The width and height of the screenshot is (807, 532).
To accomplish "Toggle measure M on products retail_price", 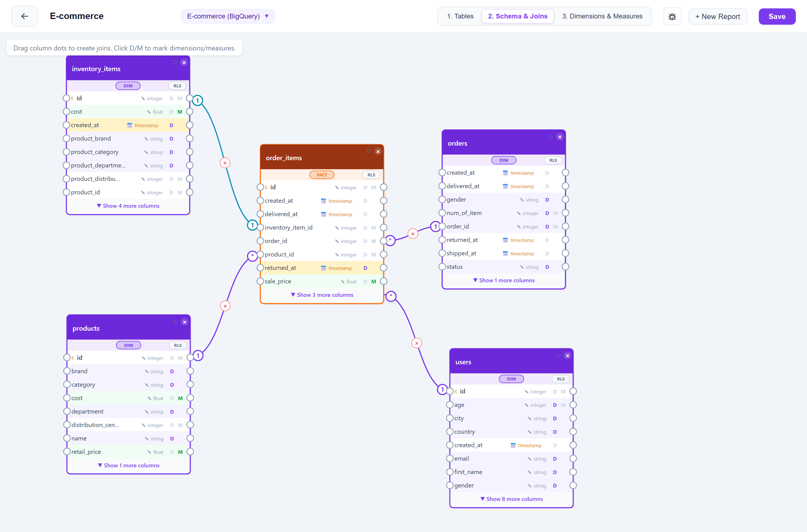I will pyautogui.click(x=180, y=452).
